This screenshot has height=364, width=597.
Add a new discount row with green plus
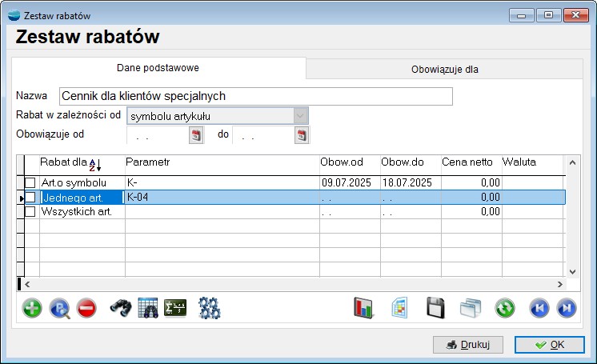pos(32,308)
